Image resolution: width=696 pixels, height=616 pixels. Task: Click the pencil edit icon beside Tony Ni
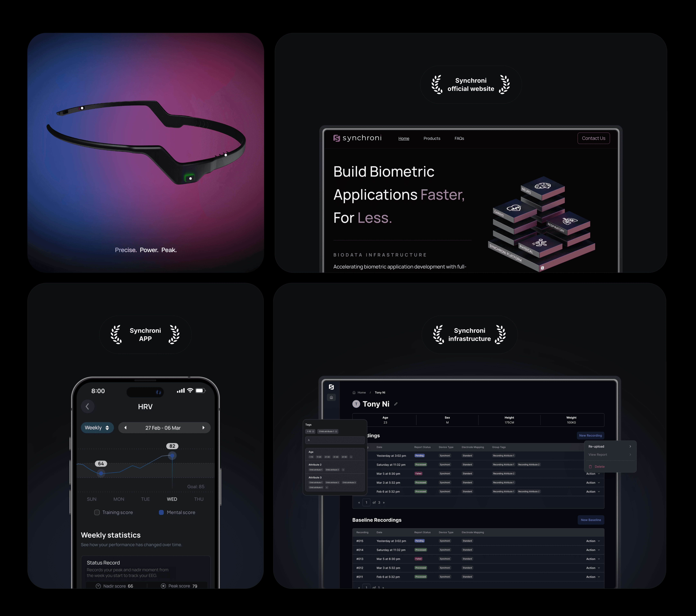coord(396,404)
